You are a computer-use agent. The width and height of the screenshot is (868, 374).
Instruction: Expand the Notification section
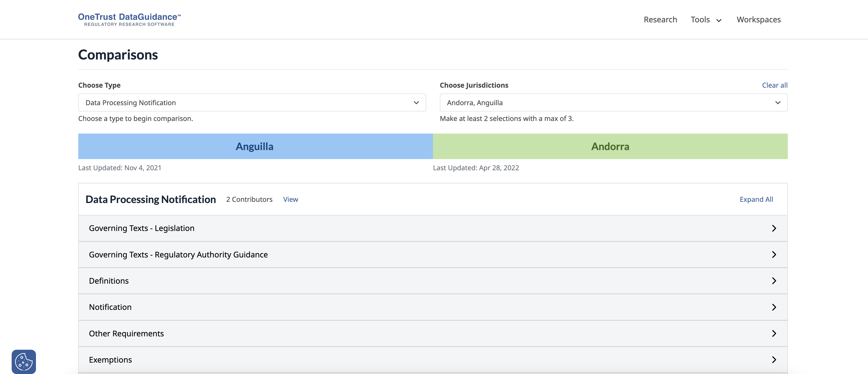click(433, 307)
